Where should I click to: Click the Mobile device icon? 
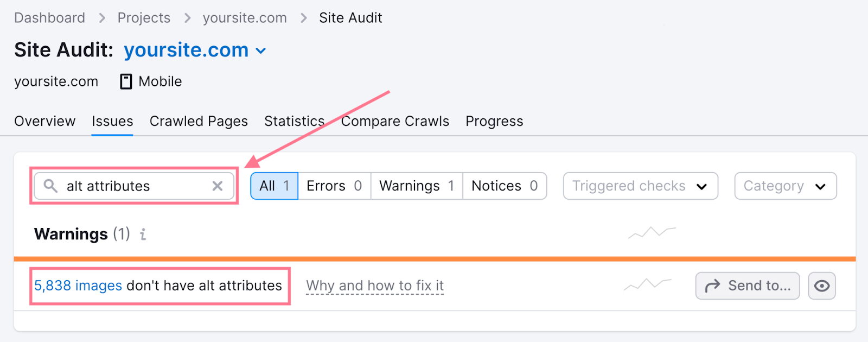click(x=125, y=81)
